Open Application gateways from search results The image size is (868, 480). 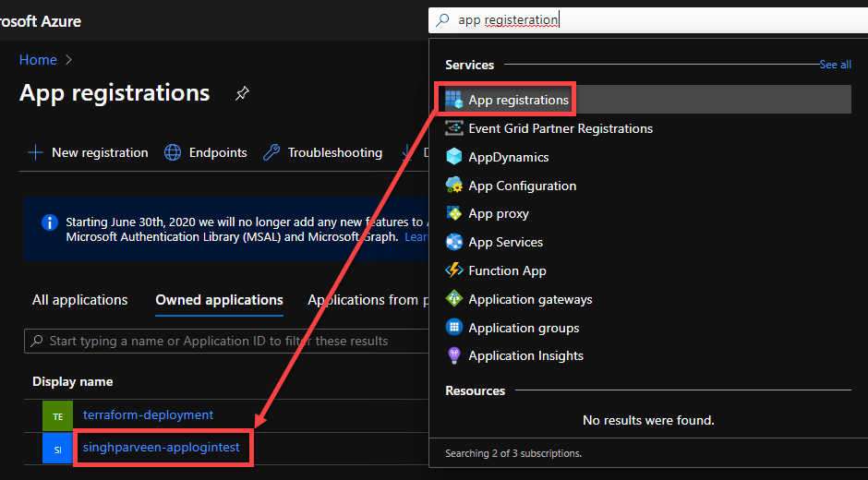530,299
